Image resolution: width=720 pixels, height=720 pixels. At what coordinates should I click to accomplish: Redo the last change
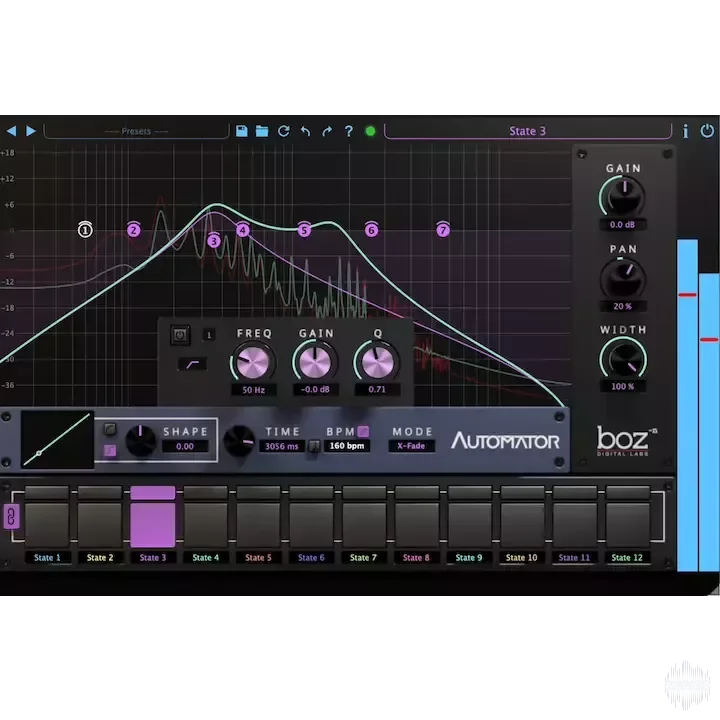(327, 131)
